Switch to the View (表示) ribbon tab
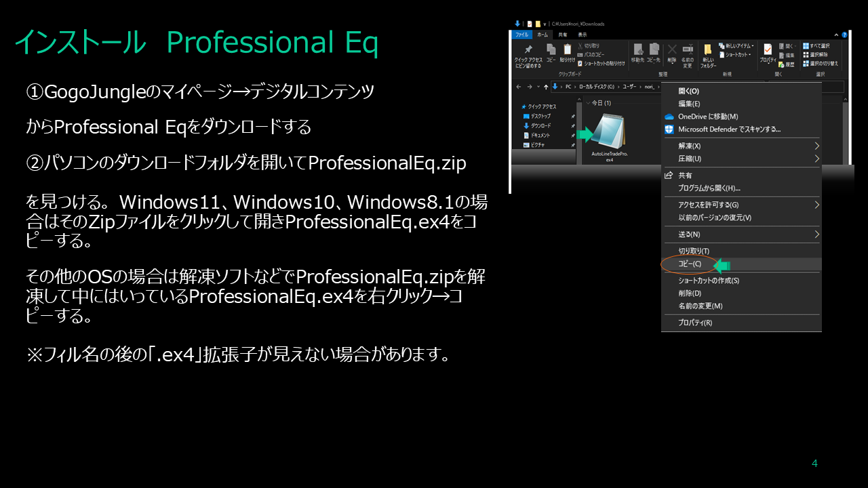This screenshot has width=868, height=488. click(583, 35)
